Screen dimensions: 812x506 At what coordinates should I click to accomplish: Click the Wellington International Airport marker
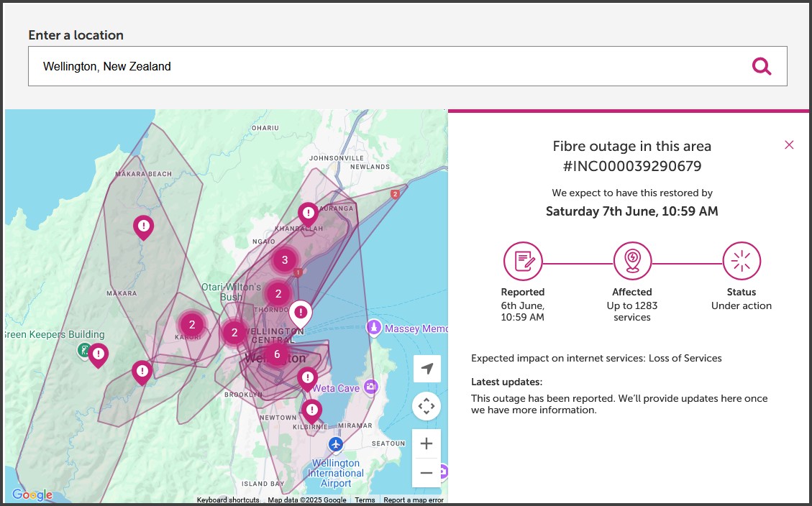[335, 445]
